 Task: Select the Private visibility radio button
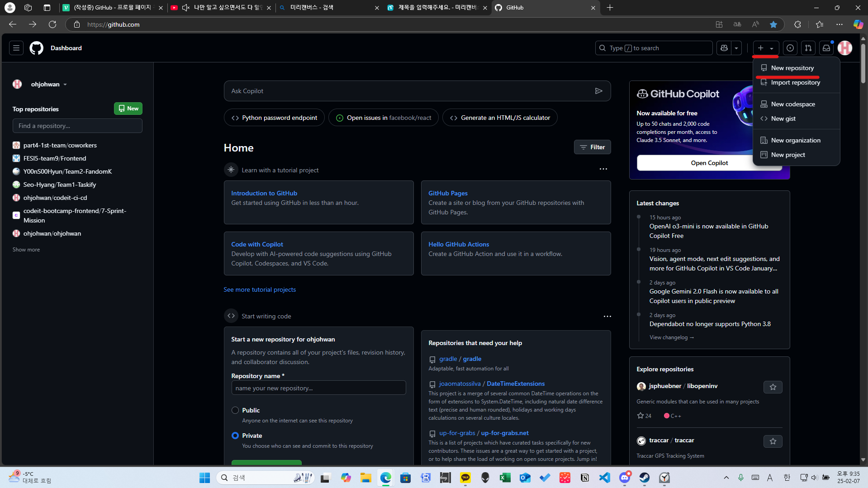coord(235,436)
